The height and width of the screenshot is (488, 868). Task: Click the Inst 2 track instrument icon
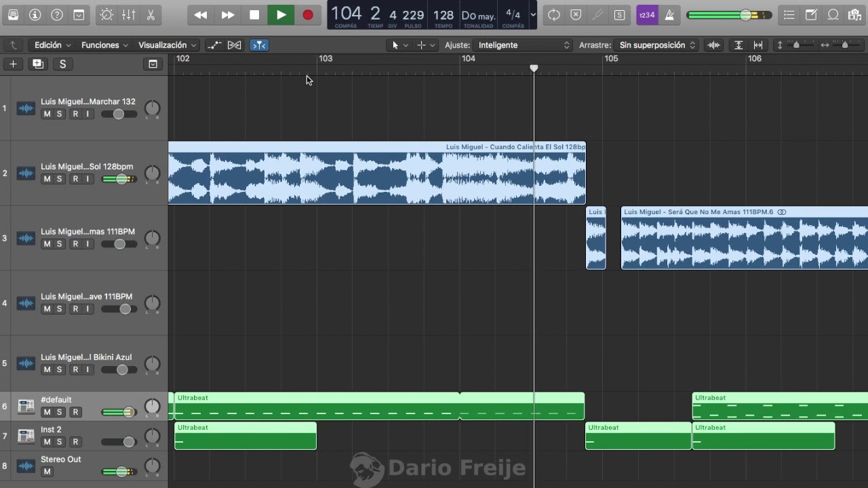point(26,436)
